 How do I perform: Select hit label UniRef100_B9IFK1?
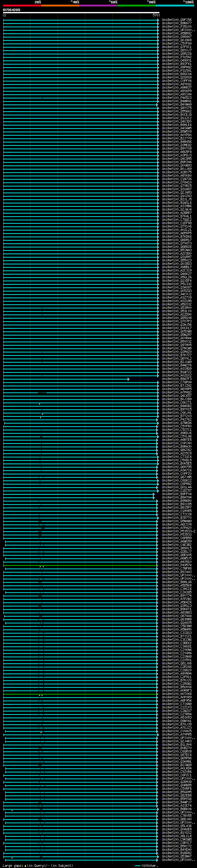(177, 64)
